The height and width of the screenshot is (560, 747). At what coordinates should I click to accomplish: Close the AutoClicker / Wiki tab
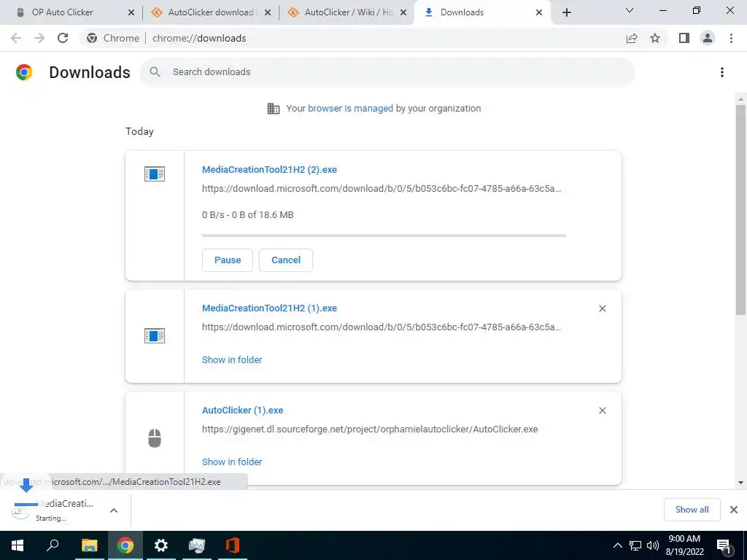tap(403, 12)
